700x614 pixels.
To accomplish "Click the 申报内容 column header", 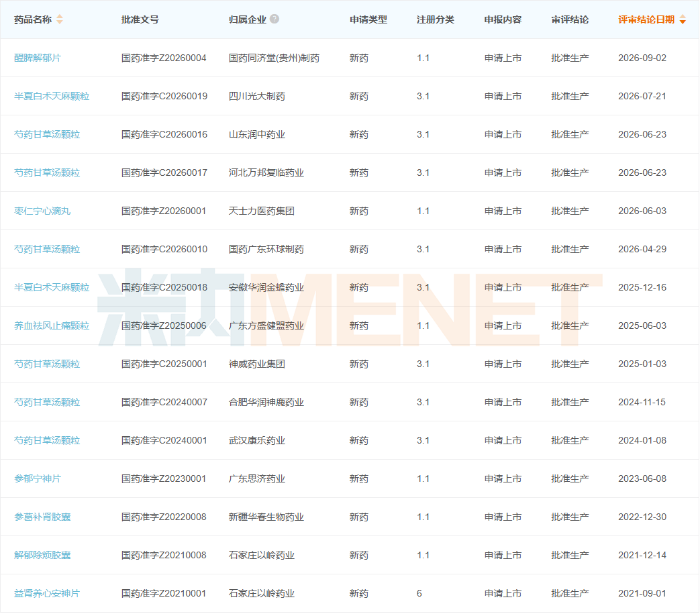I will pyautogui.click(x=503, y=19).
